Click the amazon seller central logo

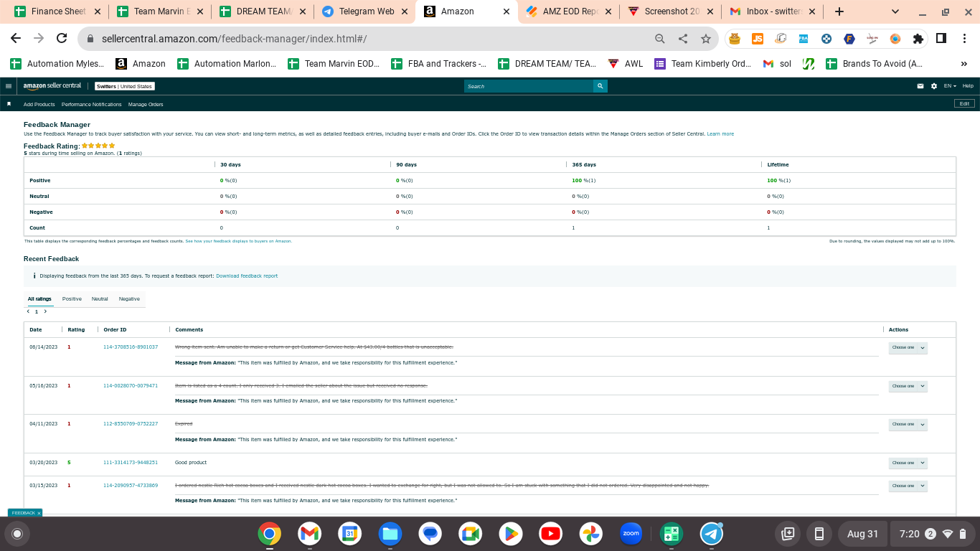pos(52,86)
